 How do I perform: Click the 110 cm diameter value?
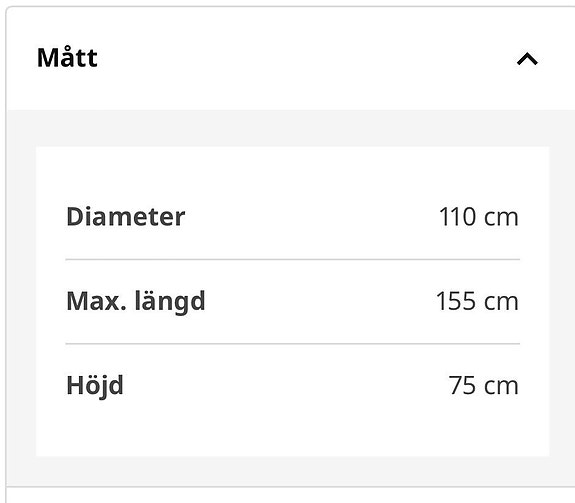[479, 217]
